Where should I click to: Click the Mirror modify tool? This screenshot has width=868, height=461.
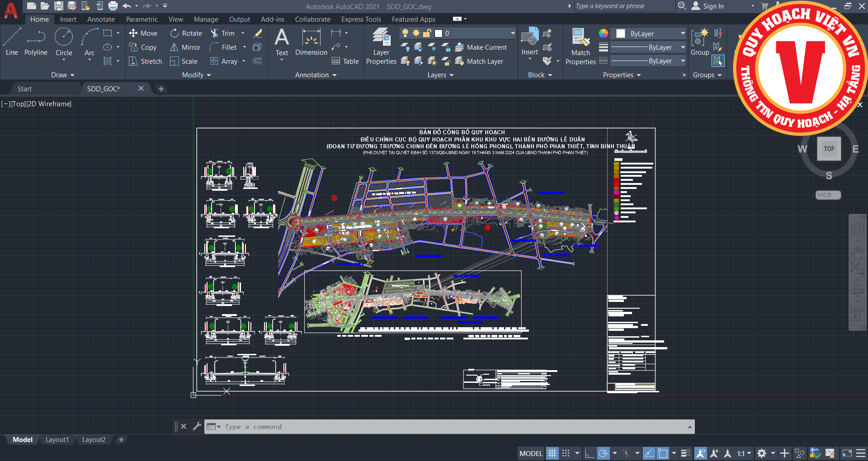coord(185,47)
